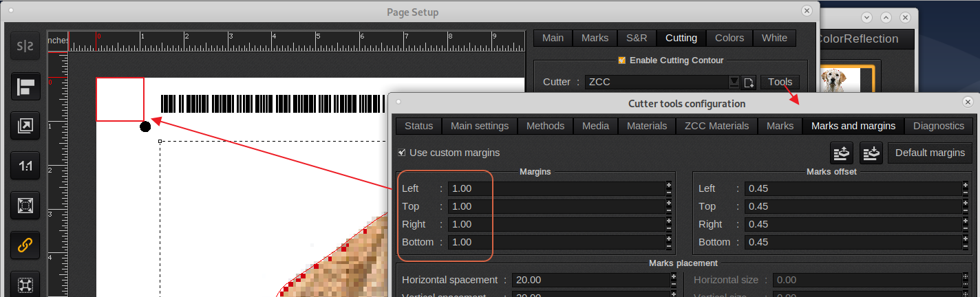Screen dimensions: 980x297
Task: Click the download margins preset icon
Action: click(871, 153)
